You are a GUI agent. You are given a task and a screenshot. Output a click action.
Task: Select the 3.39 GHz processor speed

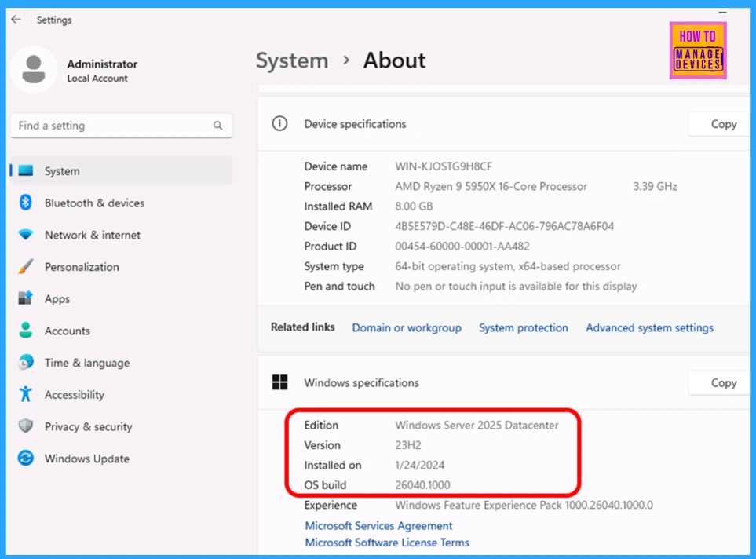655,186
